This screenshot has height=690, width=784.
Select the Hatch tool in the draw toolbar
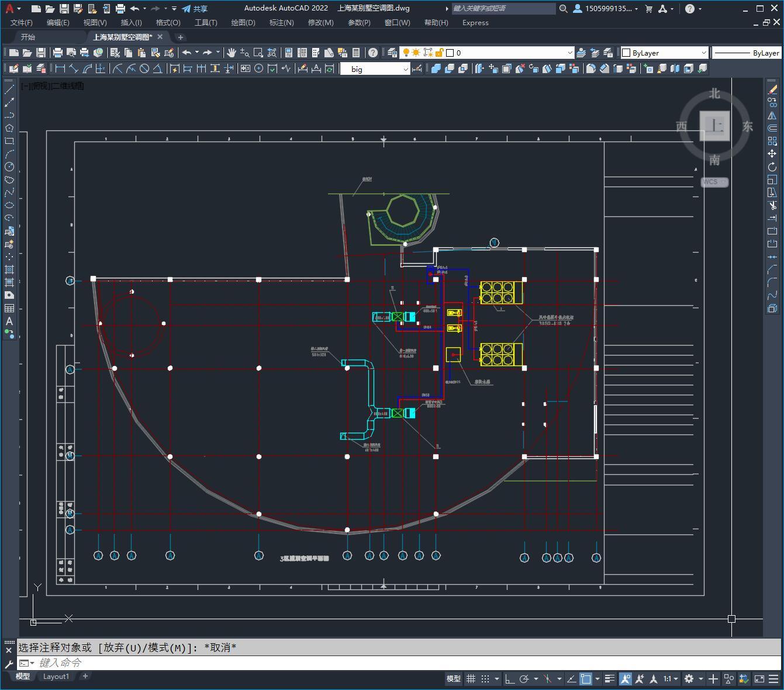point(9,270)
